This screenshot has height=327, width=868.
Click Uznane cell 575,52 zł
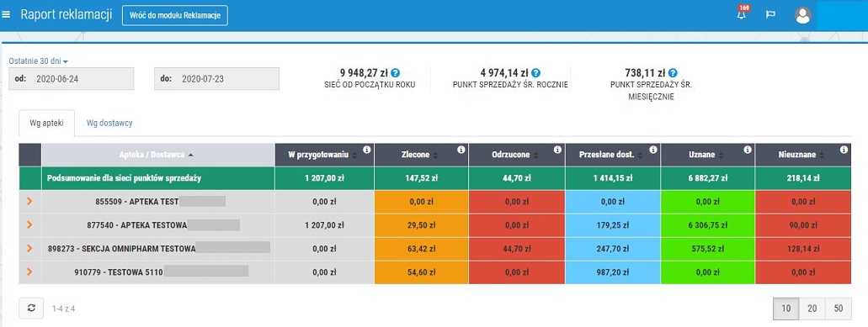tap(707, 249)
